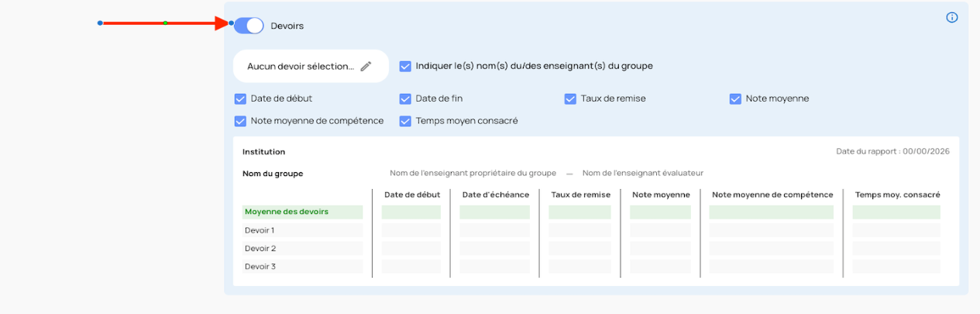Image resolution: width=980 pixels, height=314 pixels.
Task: Click the 'Institution' heading in the preview
Action: (263, 152)
